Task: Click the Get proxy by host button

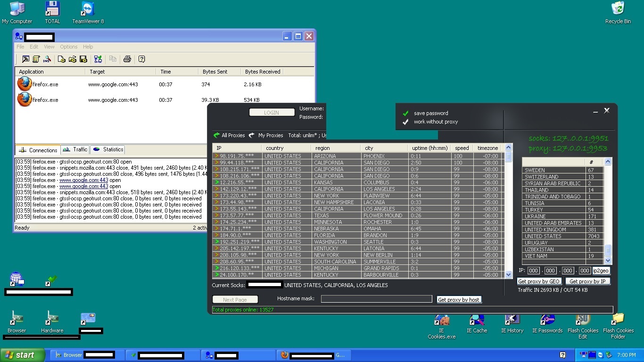Action: point(459,299)
